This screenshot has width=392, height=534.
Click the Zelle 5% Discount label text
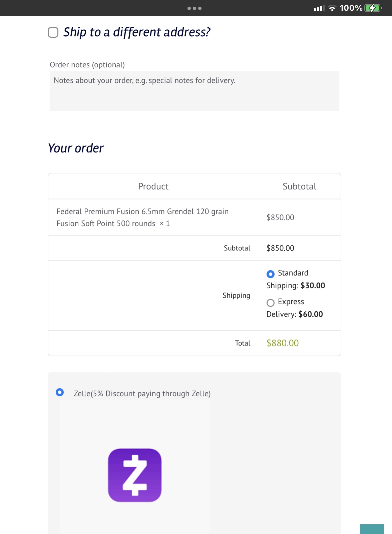(x=142, y=394)
